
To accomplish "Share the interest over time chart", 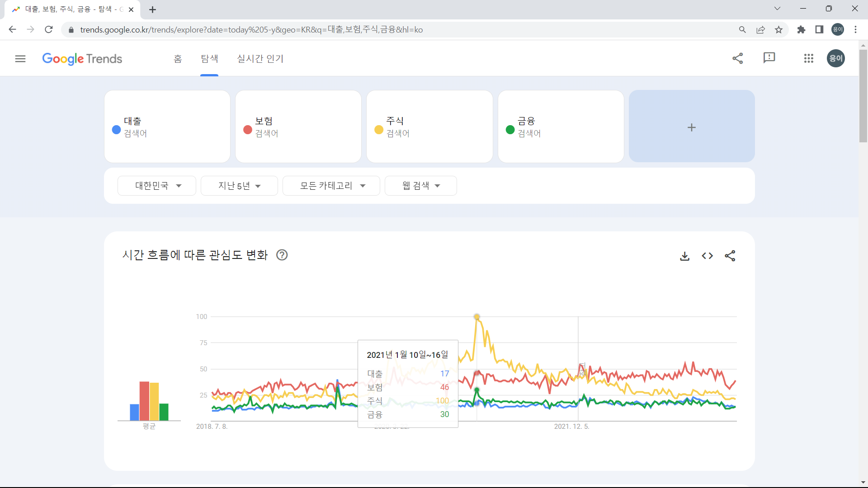I will coord(730,256).
